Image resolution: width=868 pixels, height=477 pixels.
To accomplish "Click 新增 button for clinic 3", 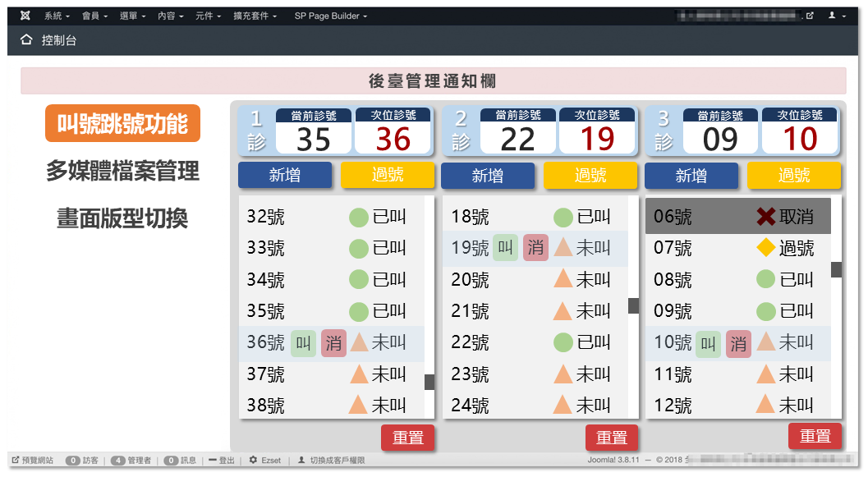I will pos(691,176).
